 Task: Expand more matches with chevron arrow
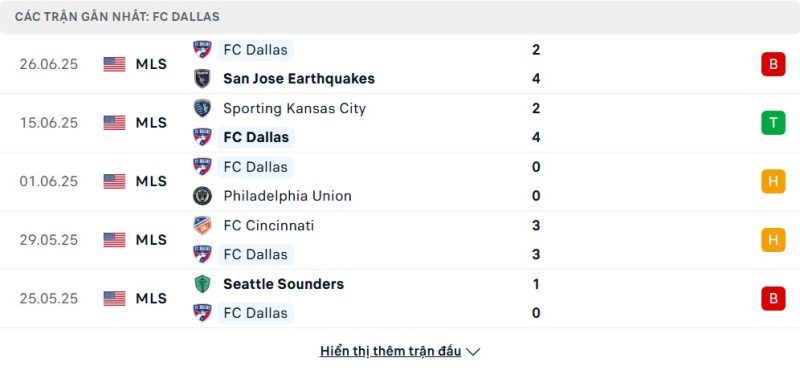473,352
